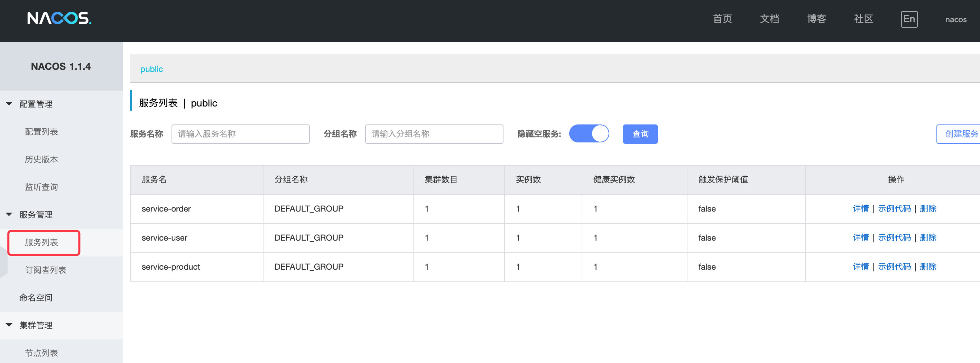
Task: Click the NACOS 1.1.4 version title
Action: 61,67
